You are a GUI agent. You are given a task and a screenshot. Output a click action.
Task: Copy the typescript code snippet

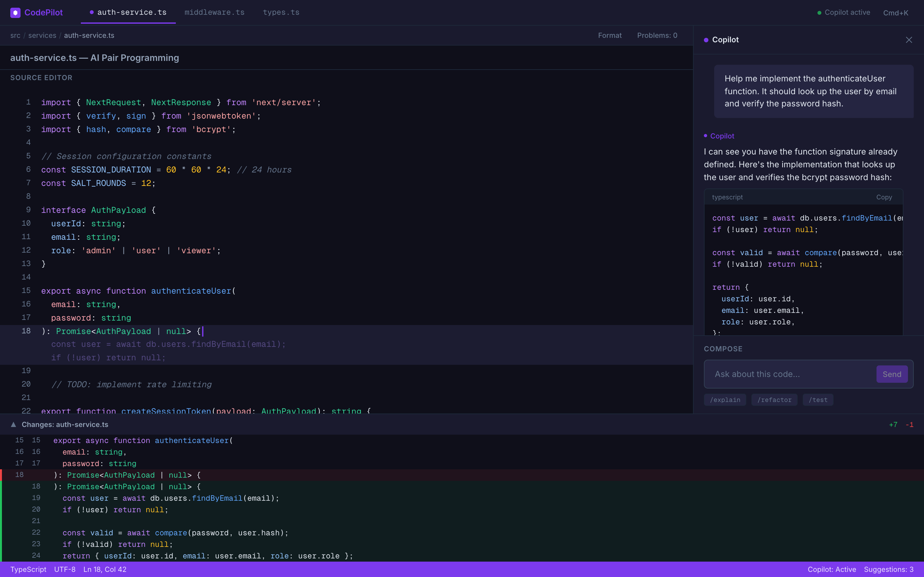pos(884,197)
